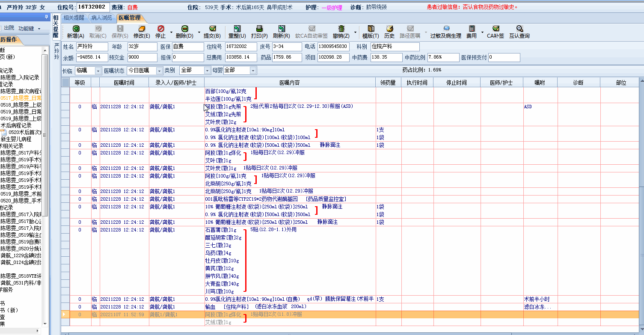Expand the arrow next to 删除(D)
Viewport: 644px width, 335px height.
tap(199, 32)
